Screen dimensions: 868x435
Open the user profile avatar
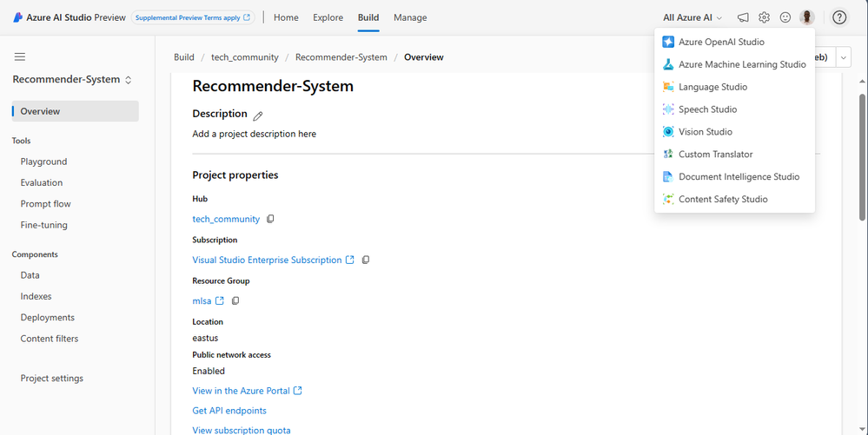pos(807,17)
